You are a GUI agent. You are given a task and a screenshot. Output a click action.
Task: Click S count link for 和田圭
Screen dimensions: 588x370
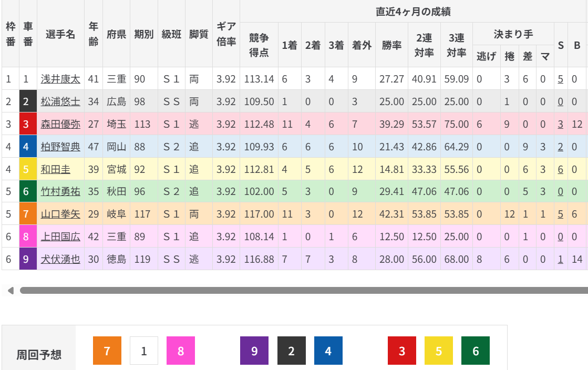coord(561,169)
